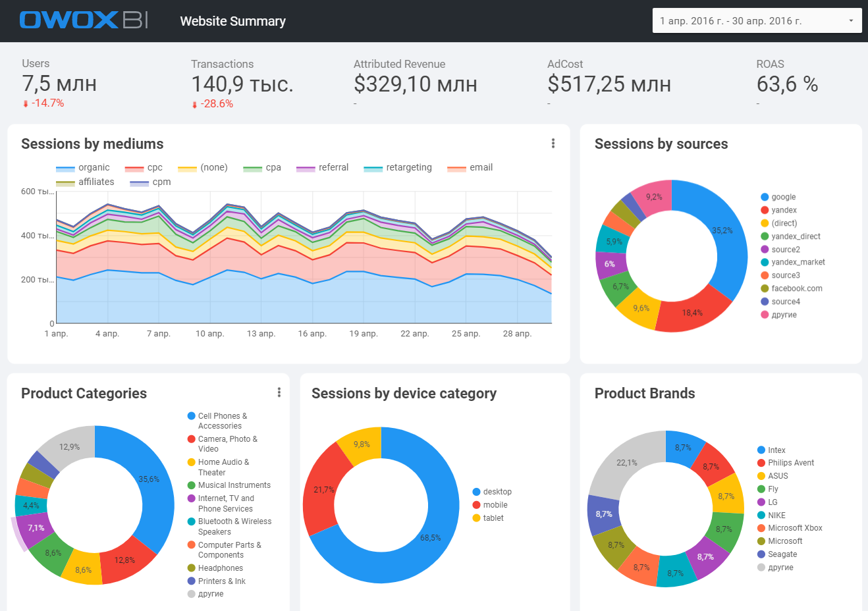Open Sessions by mediums more-options menu
The height and width of the screenshot is (611, 868).
[553, 144]
